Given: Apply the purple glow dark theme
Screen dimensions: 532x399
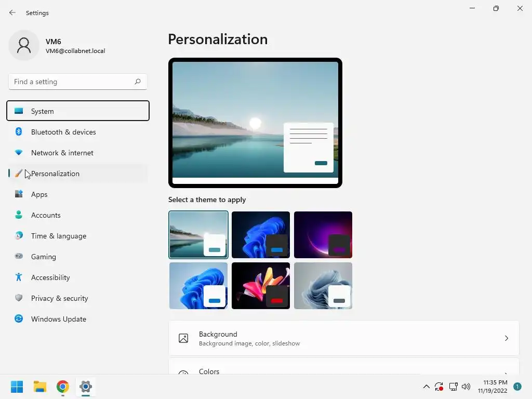Looking at the screenshot, I should click(323, 234).
